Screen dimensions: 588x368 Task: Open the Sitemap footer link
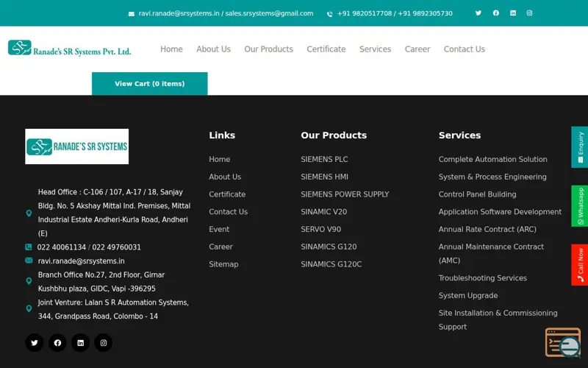[x=223, y=264]
